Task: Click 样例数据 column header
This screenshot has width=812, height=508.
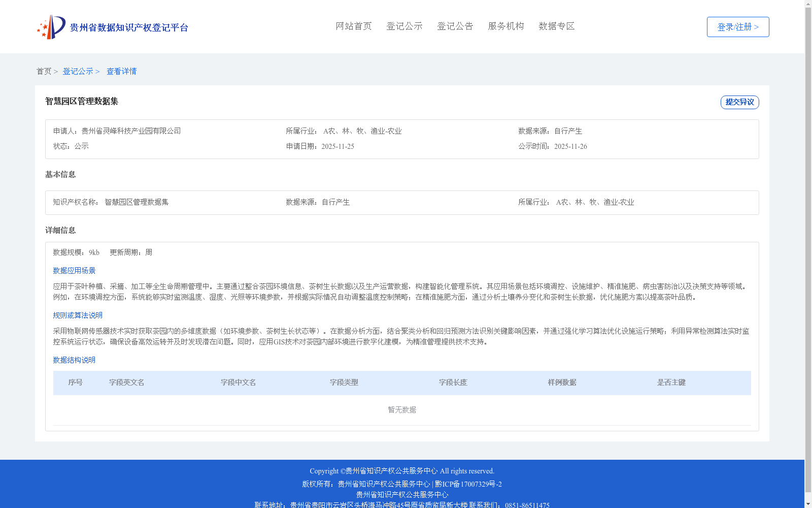Action: point(562,383)
